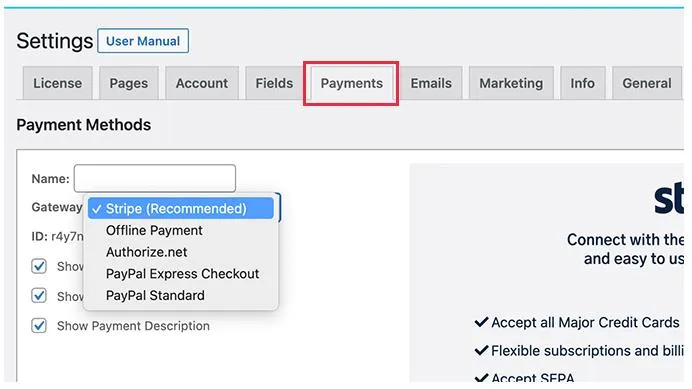Click the Stripe logo in the promo panel
The image size is (692, 389).
point(669,200)
